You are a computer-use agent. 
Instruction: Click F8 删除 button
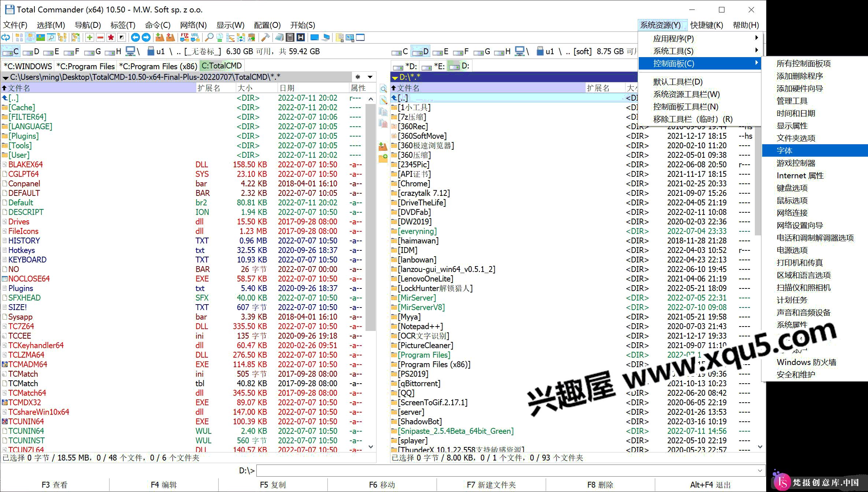click(x=600, y=485)
